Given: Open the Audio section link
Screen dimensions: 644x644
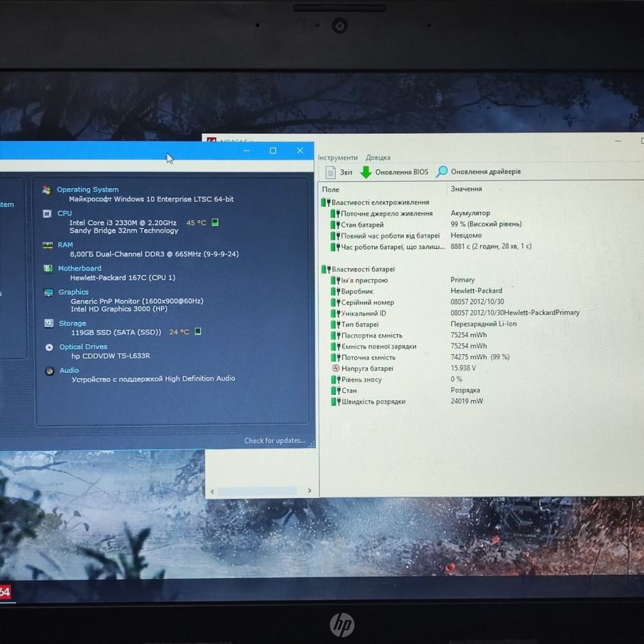Looking at the screenshot, I should [69, 371].
